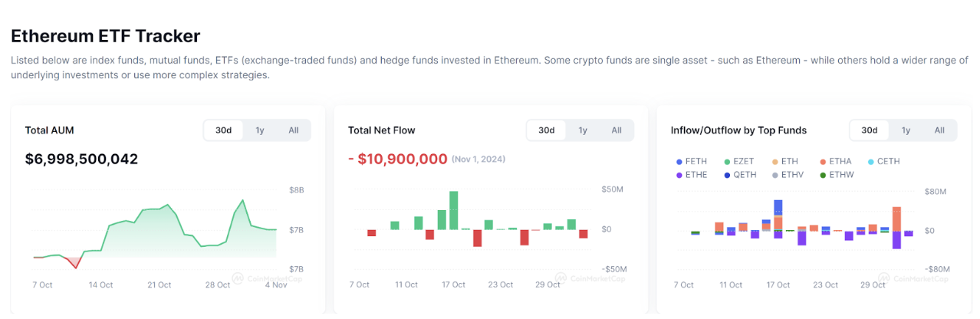Toggle the ETHE legend dot
The height and width of the screenshot is (319, 980).
click(x=679, y=175)
